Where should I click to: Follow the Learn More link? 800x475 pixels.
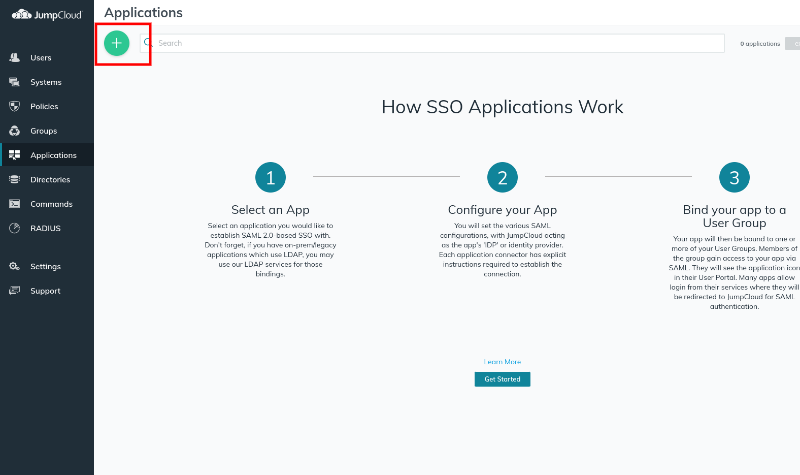[x=502, y=362]
